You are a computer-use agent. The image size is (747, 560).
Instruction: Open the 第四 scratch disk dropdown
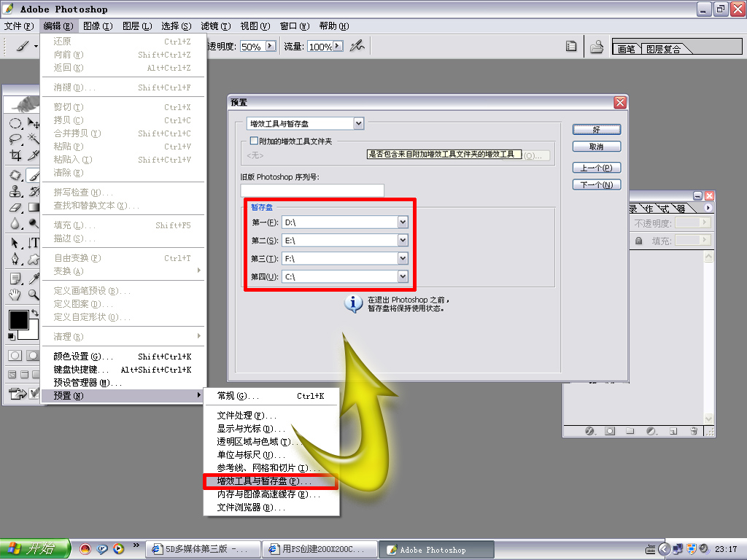403,276
